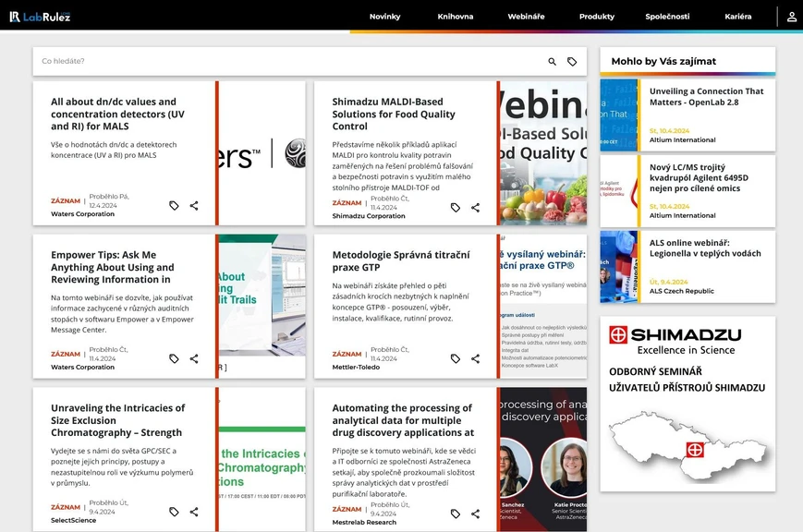Click 'Shimadzu Corporation' company label
Image resolution: width=803 pixels, height=532 pixels.
(368, 216)
